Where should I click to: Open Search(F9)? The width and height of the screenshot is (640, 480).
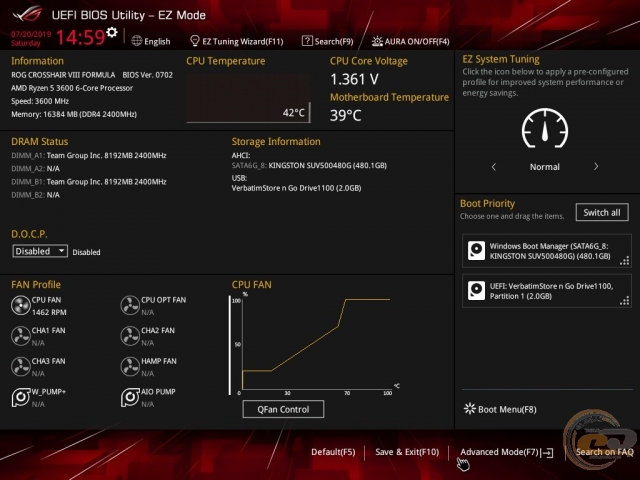(328, 41)
